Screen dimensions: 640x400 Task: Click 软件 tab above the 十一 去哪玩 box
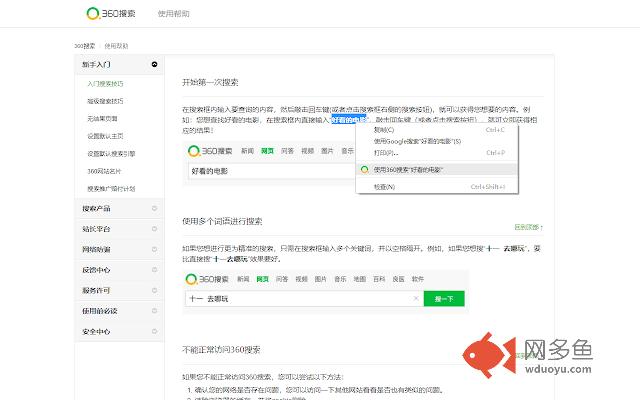(418, 279)
